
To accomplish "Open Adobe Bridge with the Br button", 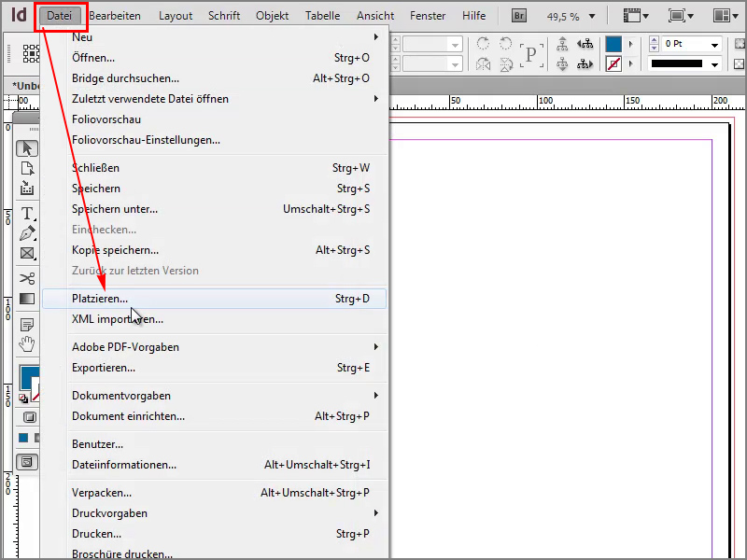I will point(517,15).
